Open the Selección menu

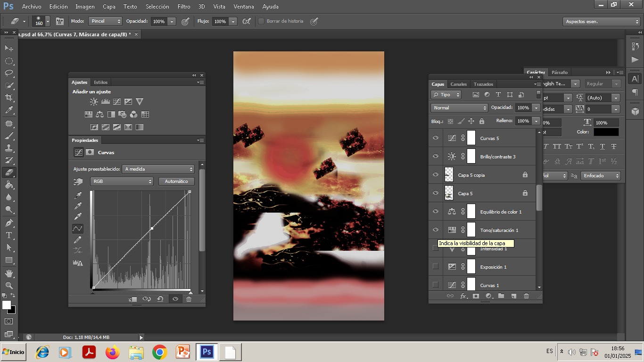157,7
